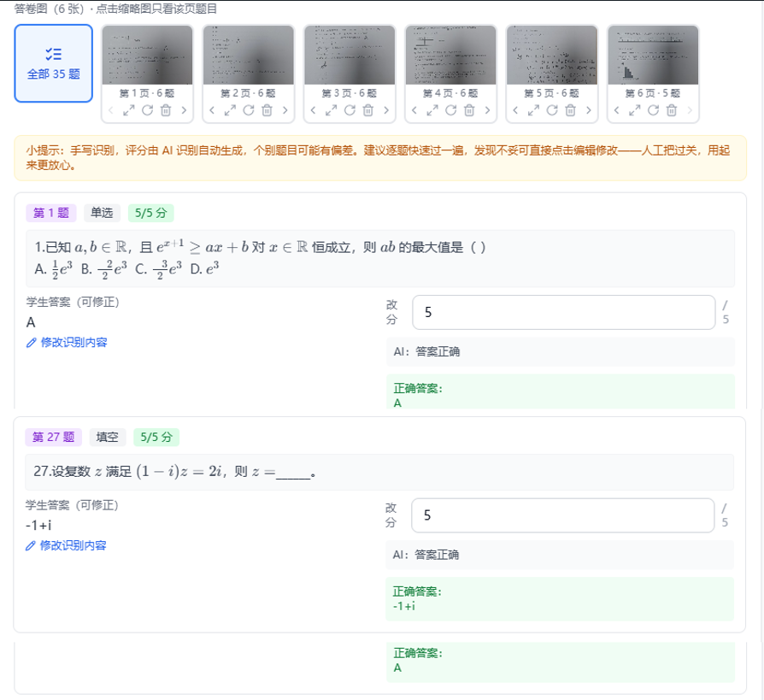764x700 pixels.
Task: Delete the page 2 image
Action: [267, 110]
